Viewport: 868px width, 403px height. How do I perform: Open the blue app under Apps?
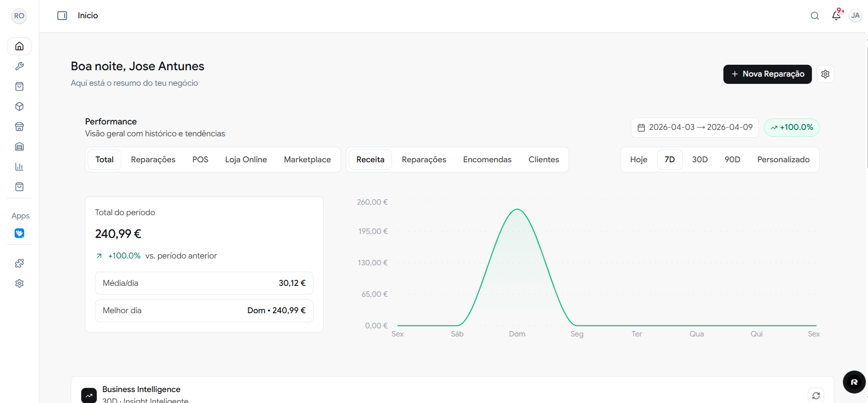click(19, 233)
